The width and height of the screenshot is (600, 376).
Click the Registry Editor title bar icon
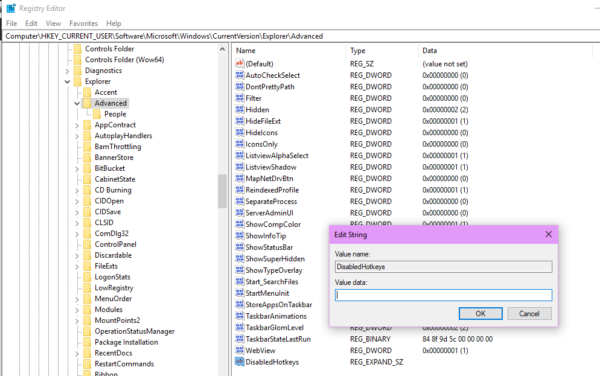click(x=11, y=8)
